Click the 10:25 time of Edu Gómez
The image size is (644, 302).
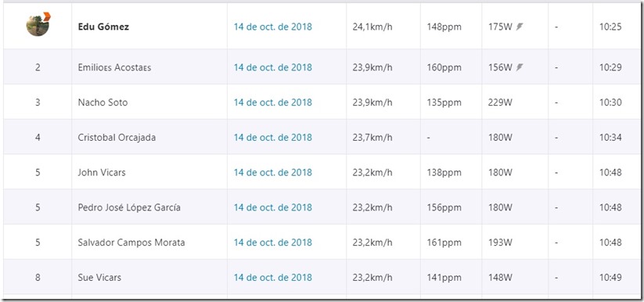point(610,27)
